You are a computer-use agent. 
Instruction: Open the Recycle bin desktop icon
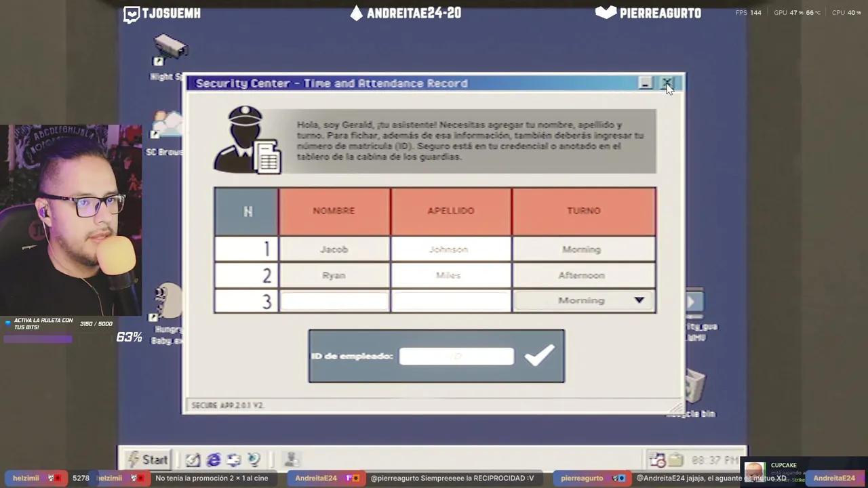tap(693, 393)
